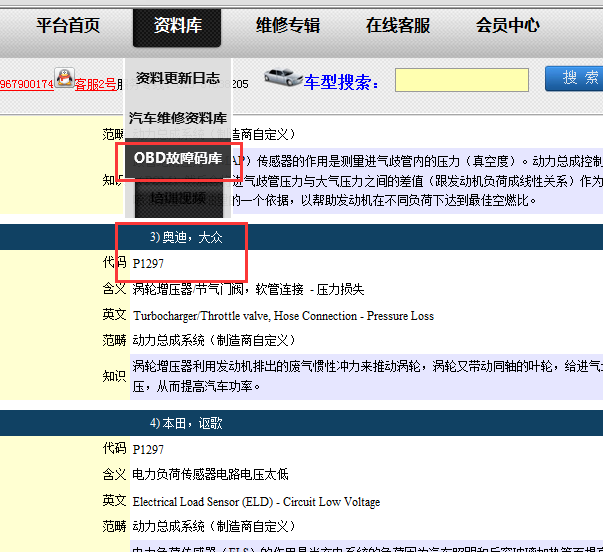Viewport: 603px width, 552px height.
Task: Open the 平台首页 navigation tab
Action: coord(68,26)
